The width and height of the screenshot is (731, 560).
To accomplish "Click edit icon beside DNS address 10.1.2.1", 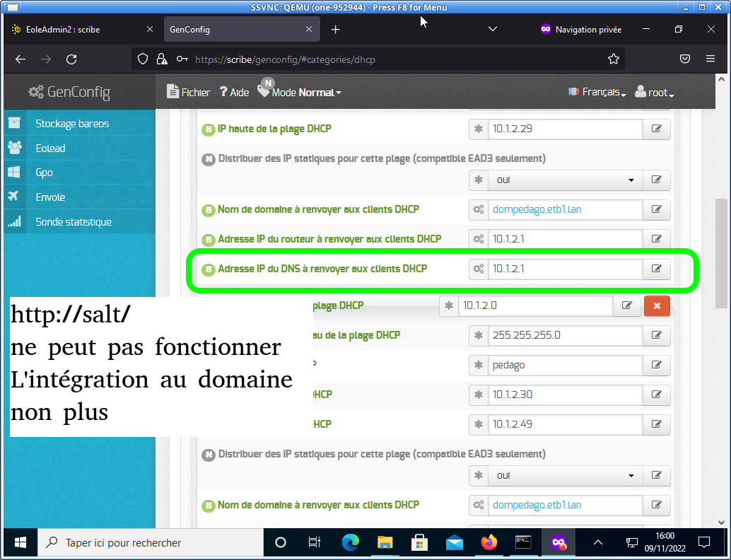I will coord(656,269).
